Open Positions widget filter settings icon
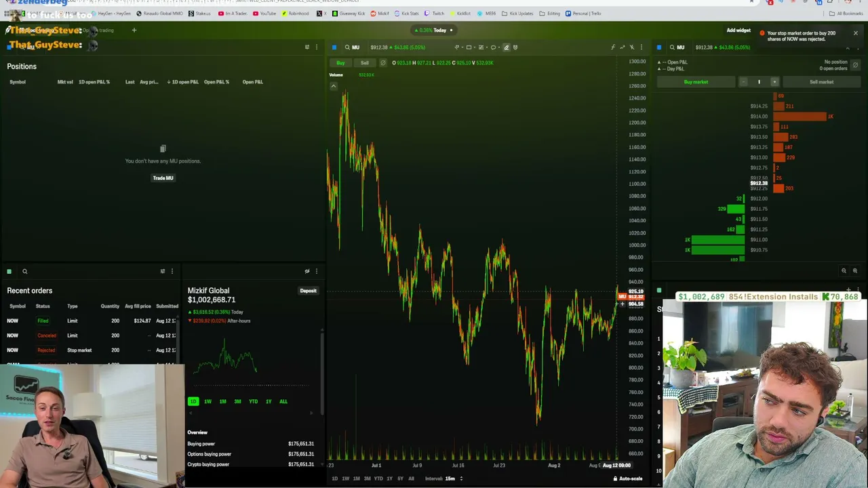 point(307,47)
